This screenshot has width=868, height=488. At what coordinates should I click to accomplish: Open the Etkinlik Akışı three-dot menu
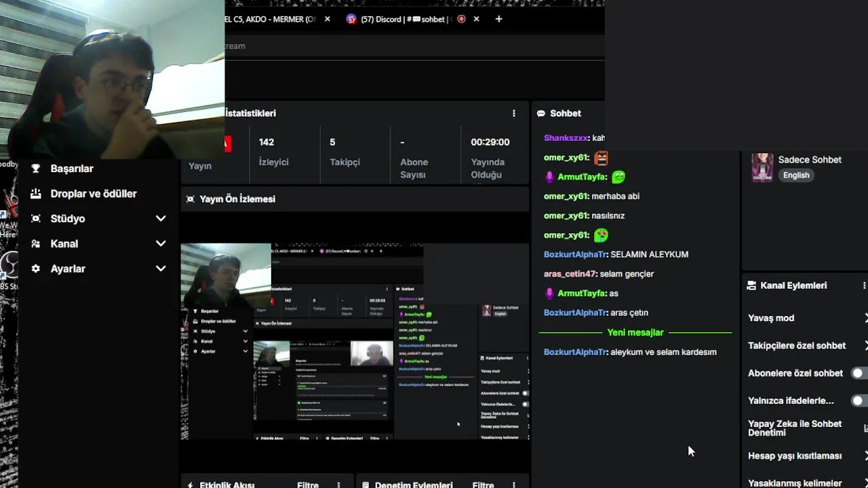tap(338, 485)
